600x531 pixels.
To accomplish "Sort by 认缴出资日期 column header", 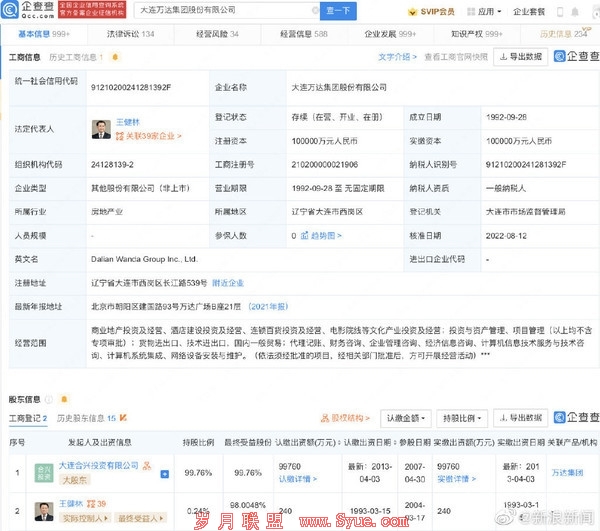I will click(x=370, y=443).
